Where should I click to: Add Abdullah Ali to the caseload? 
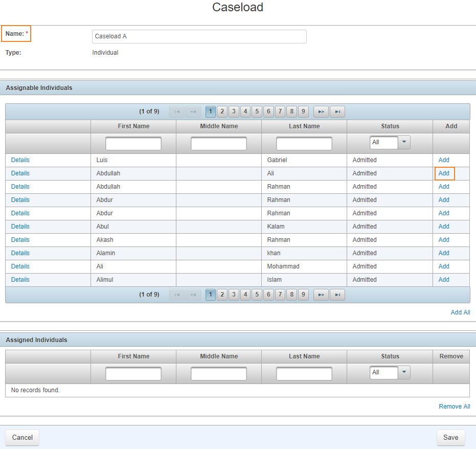pyautogui.click(x=444, y=173)
